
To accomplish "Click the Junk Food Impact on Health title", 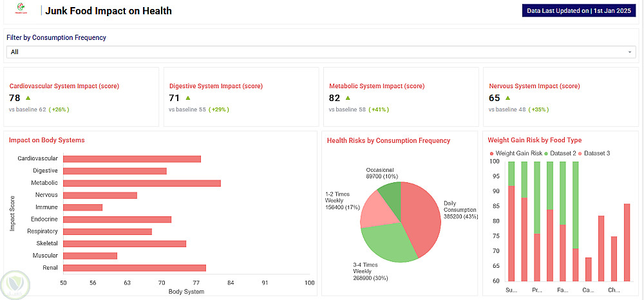I will point(108,11).
